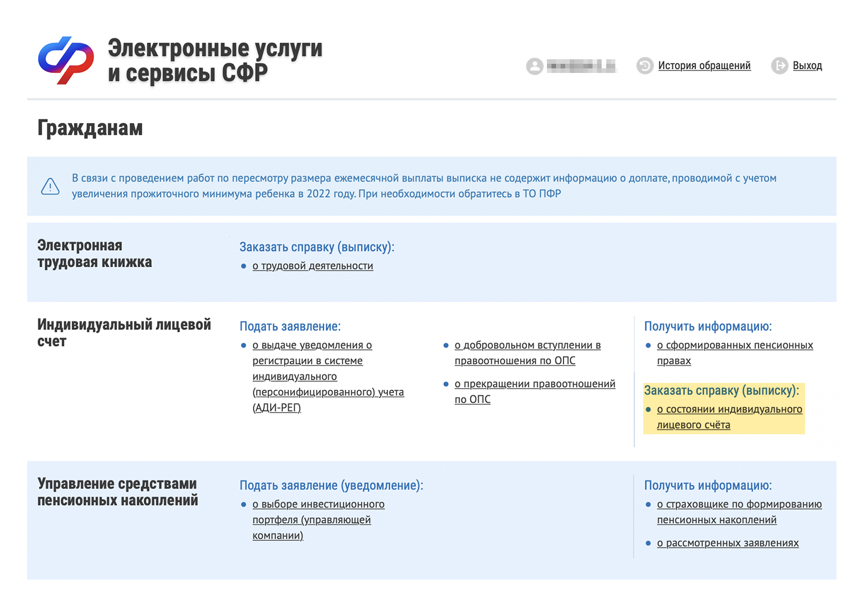The width and height of the screenshot is (866, 616).
Task: Open 'о состоянии индивидуального лицевого счёта' link
Action: pos(729,417)
